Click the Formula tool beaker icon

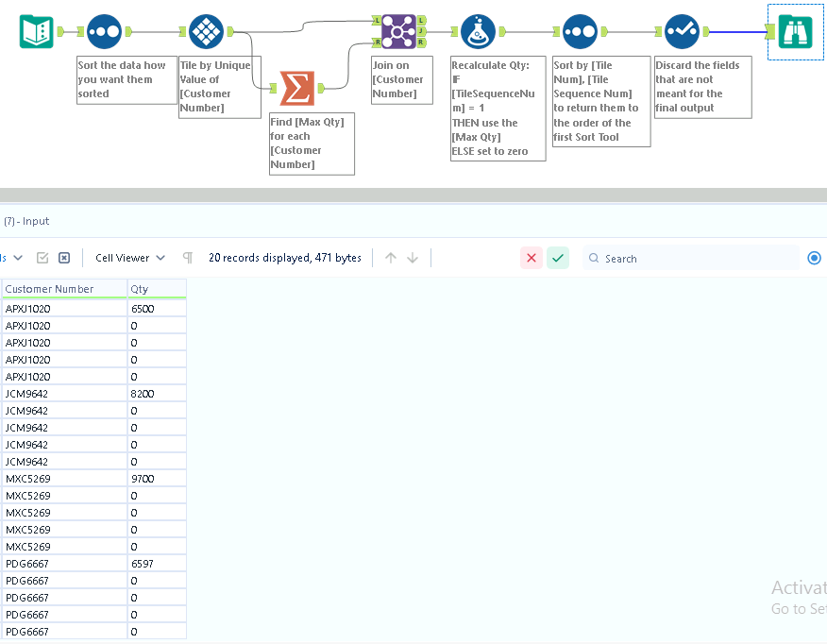click(x=479, y=30)
